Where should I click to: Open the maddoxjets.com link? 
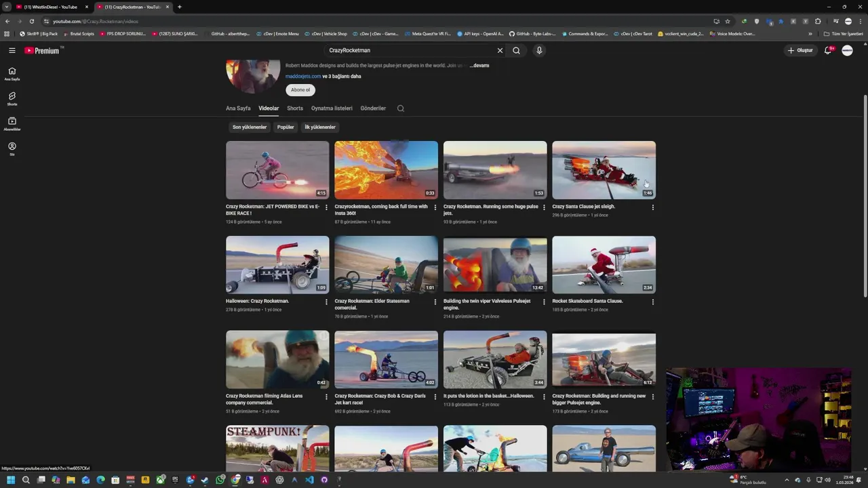303,77
